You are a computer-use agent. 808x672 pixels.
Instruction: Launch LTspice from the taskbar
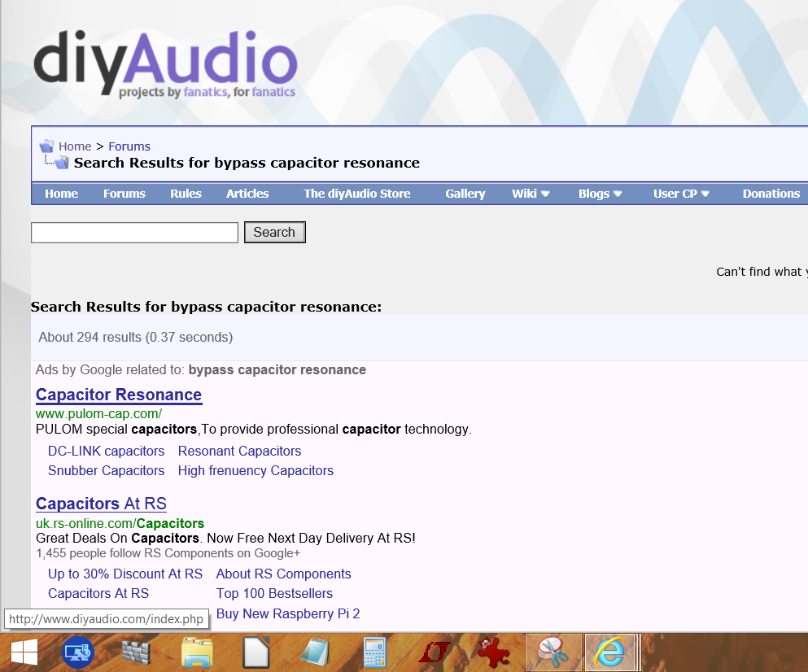tap(435, 652)
